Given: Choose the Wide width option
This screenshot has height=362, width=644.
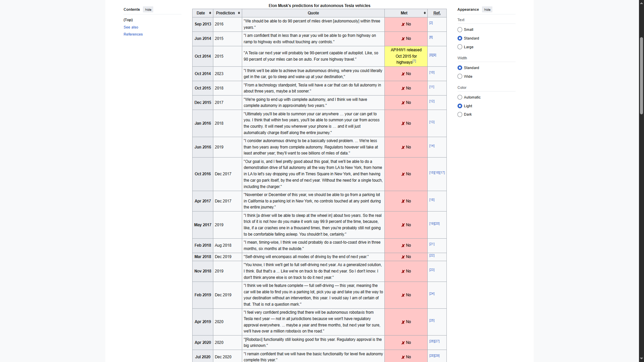Looking at the screenshot, I should click(460, 77).
